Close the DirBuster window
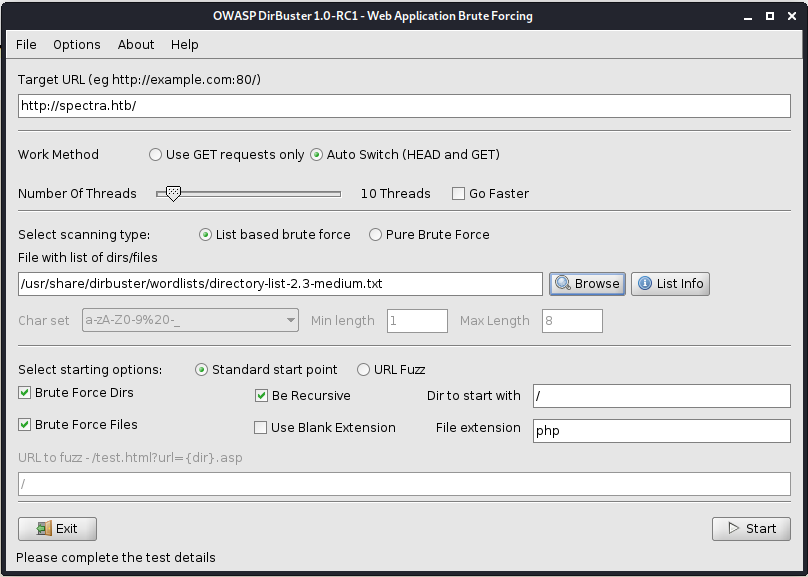This screenshot has width=808, height=577. click(792, 16)
